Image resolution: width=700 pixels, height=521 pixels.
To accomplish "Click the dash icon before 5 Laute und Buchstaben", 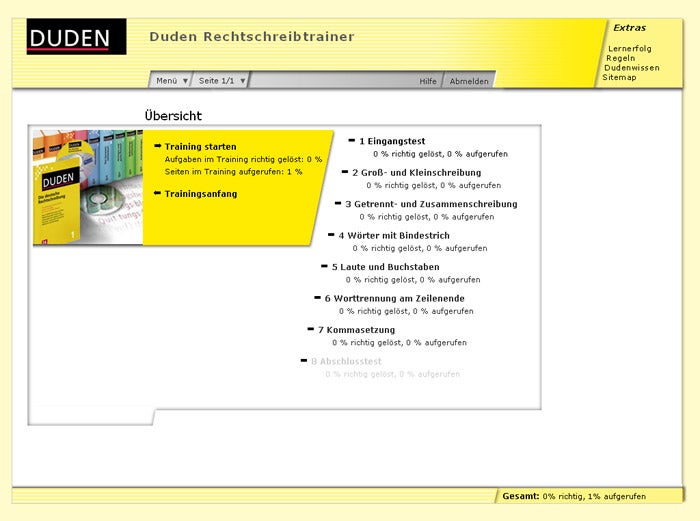I will [x=324, y=267].
